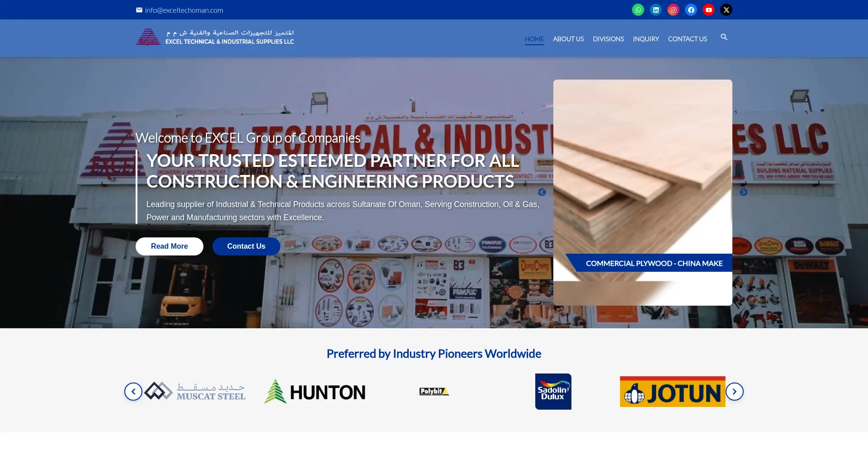Click the Read More button
Screen dimensions: 868x449
[170, 246]
